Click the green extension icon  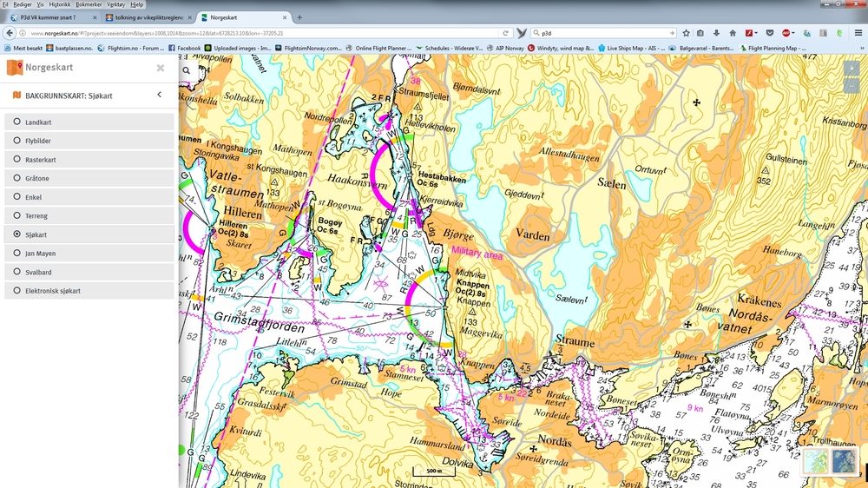(839, 33)
